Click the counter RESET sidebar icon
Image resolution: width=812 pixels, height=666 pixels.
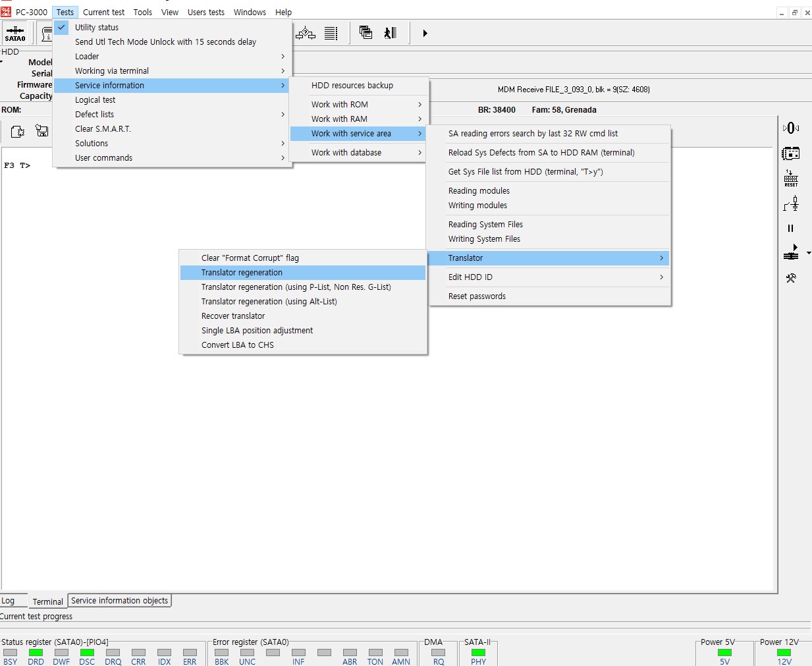point(791,179)
